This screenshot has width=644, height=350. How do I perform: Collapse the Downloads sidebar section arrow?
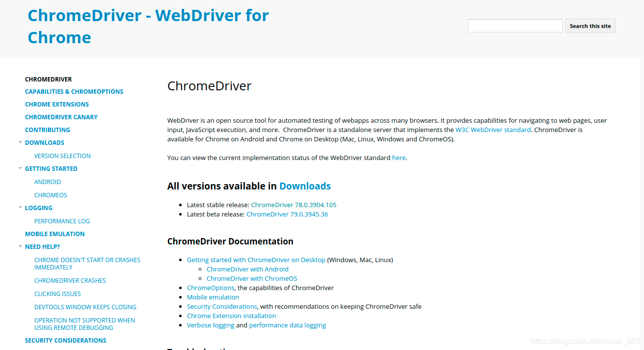(x=21, y=142)
